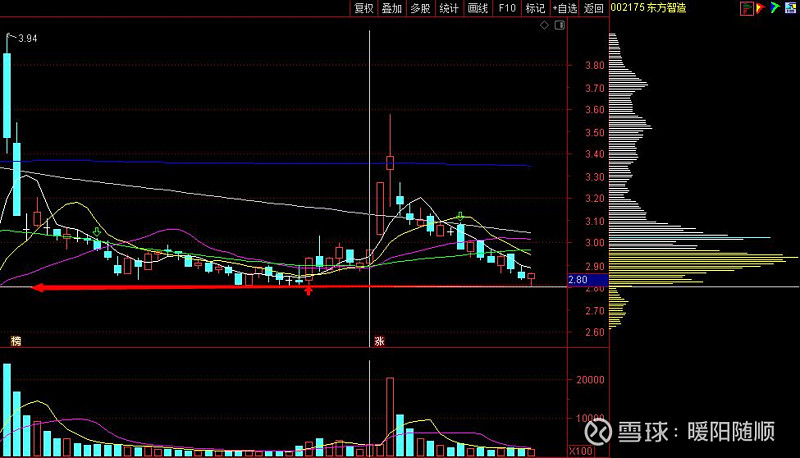Click the 3.80 price axis label
Viewport: 800px width, 458px height.
(594, 65)
